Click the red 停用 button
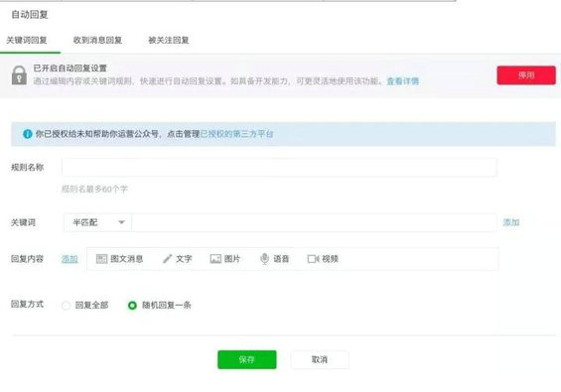Screen dimensions: 561x392 (526, 75)
